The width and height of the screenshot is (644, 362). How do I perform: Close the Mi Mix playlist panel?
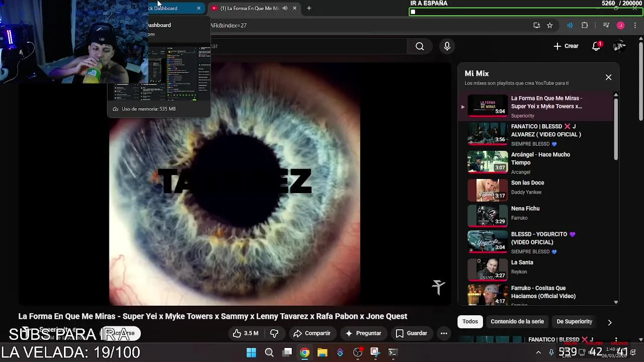pyautogui.click(x=608, y=77)
